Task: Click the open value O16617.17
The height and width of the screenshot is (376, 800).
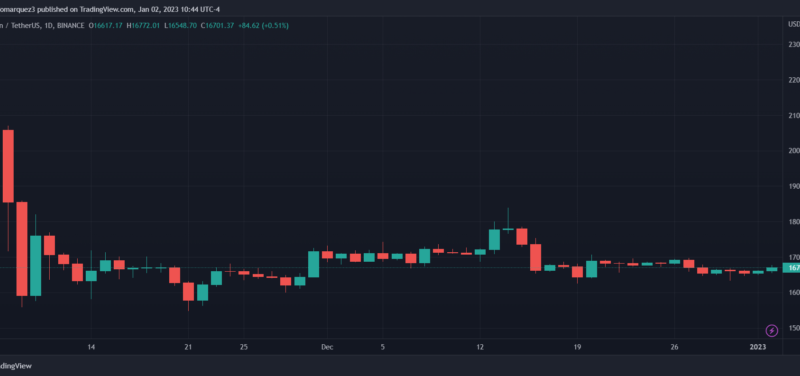Action: tap(106, 25)
